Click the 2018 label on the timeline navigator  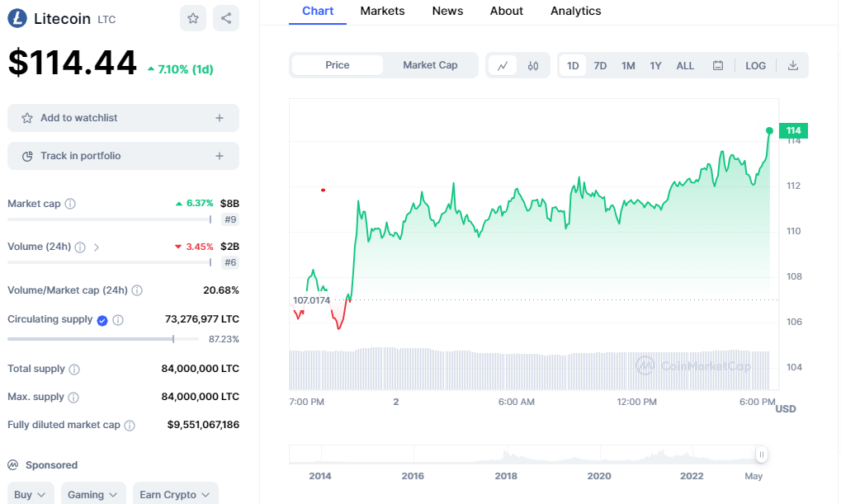point(506,476)
